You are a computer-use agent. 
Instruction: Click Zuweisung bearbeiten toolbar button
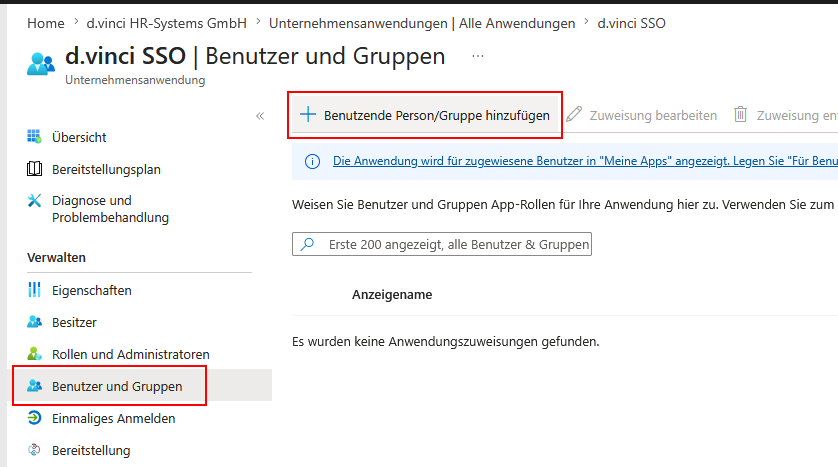point(642,115)
